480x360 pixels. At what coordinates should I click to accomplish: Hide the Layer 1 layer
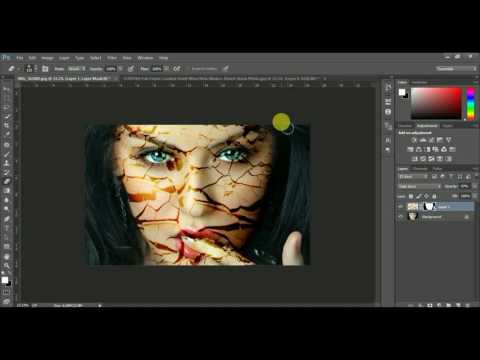coord(401,207)
